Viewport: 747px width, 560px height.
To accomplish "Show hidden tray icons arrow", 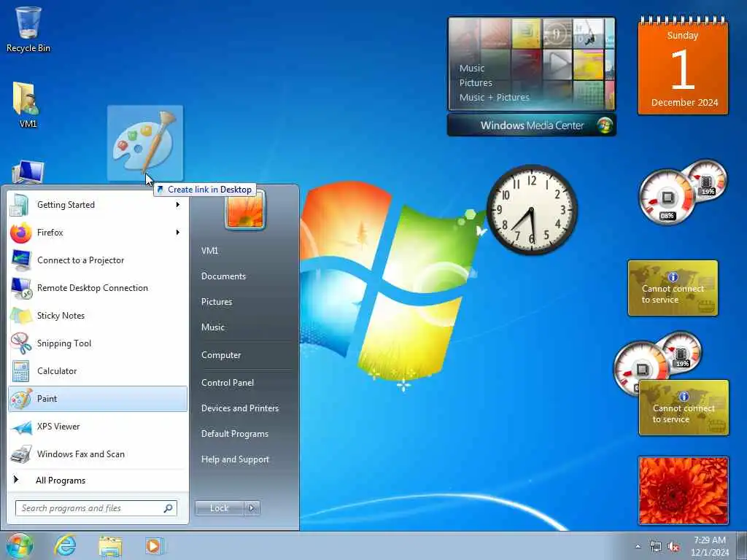I will 638,547.
